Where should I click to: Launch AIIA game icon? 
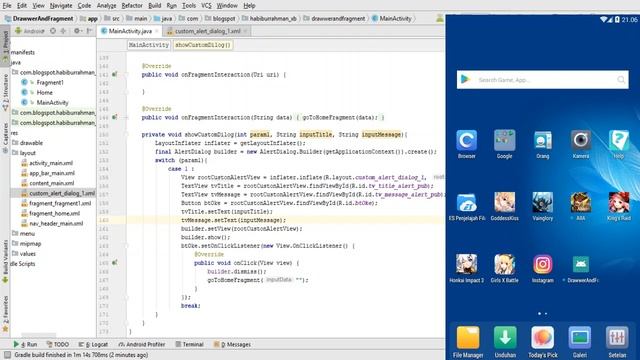(580, 203)
